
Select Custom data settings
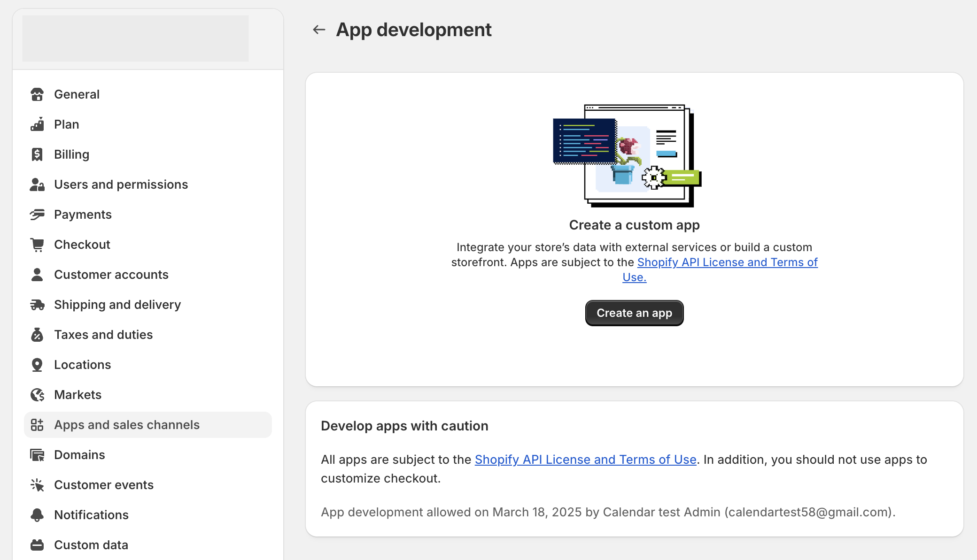click(148, 545)
